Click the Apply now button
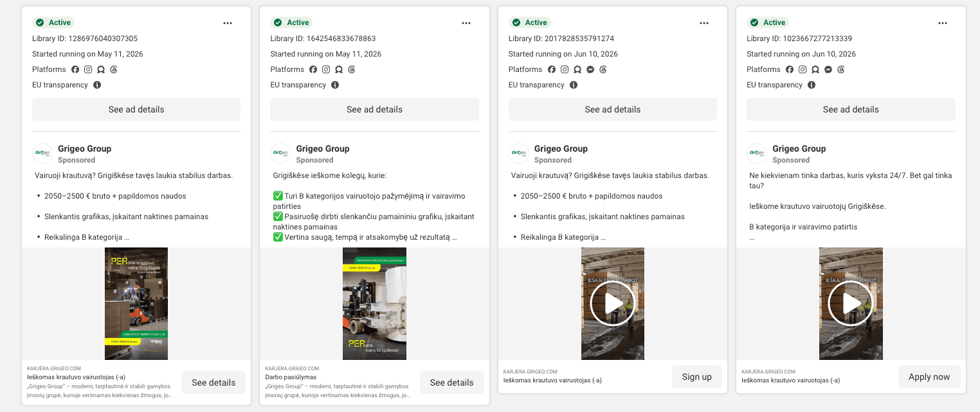The image size is (980, 412). click(x=929, y=377)
